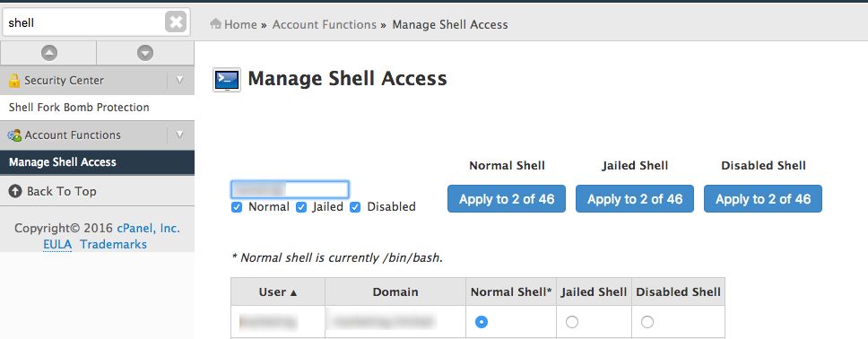Select Jailed Shell radio for first user
This screenshot has height=339, width=868.
[572, 322]
